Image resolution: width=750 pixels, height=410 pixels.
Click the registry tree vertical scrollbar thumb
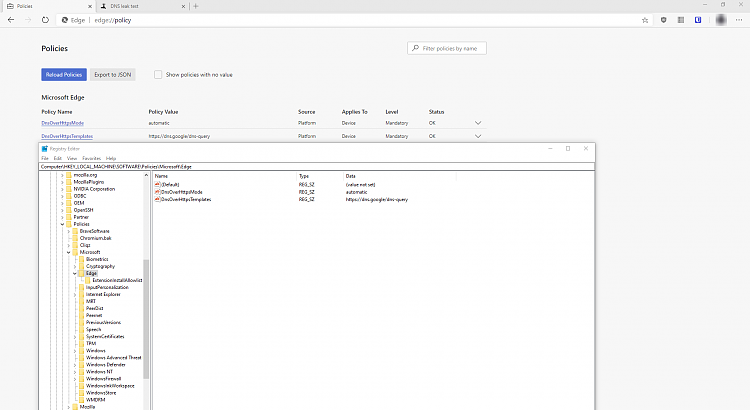click(146, 319)
